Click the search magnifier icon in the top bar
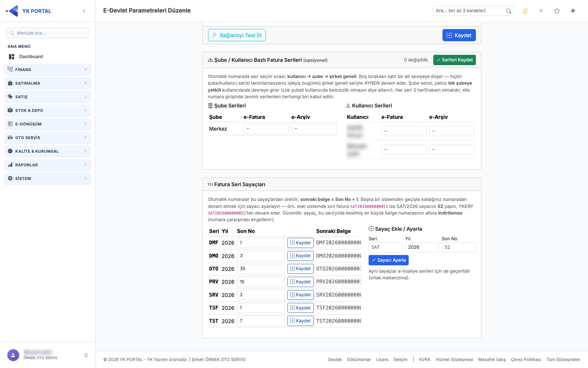Screen dimensions: 588x368 (508, 11)
